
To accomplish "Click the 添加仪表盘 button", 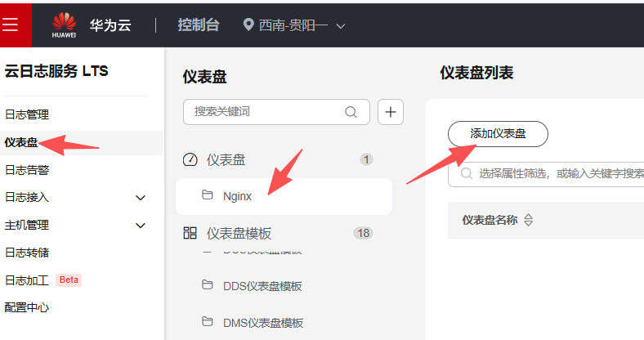I will point(498,134).
